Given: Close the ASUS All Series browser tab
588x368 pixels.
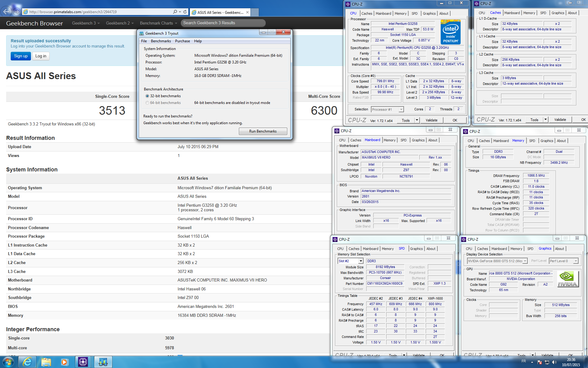Looking at the screenshot, I should tap(247, 12).
